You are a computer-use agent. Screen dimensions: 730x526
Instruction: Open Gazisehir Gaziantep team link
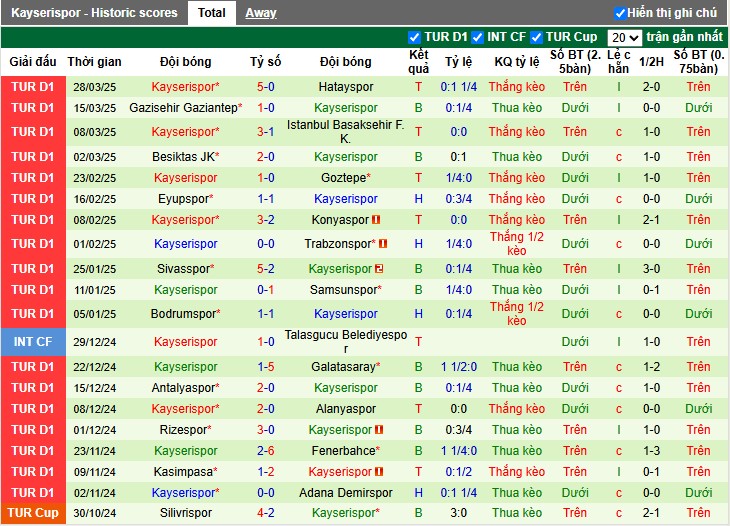point(183,108)
